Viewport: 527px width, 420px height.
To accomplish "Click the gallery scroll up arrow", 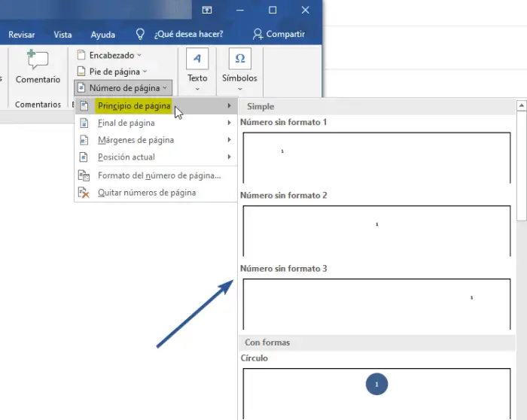I will pyautogui.click(x=521, y=106).
